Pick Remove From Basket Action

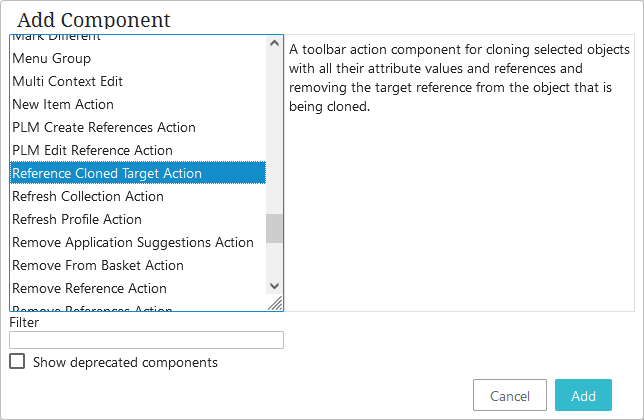coord(98,265)
